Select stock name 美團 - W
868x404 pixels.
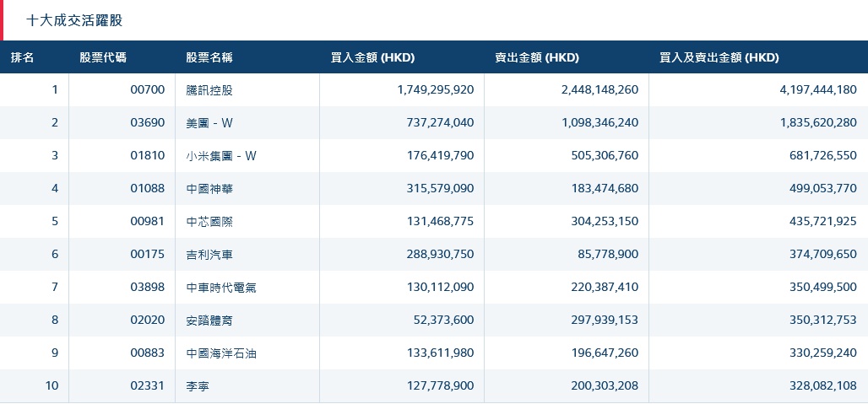(x=209, y=122)
